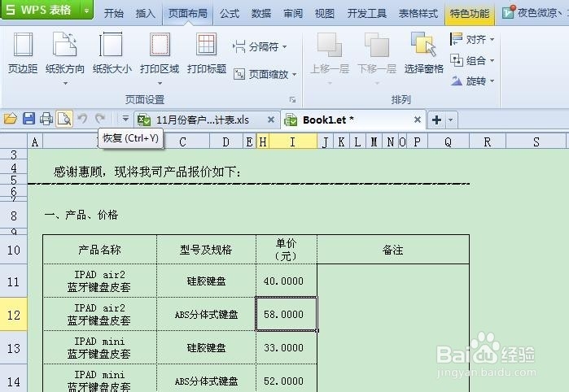The image size is (569, 392).
Task: Open the 页面设置 dialog launcher
Action: (x=292, y=100)
